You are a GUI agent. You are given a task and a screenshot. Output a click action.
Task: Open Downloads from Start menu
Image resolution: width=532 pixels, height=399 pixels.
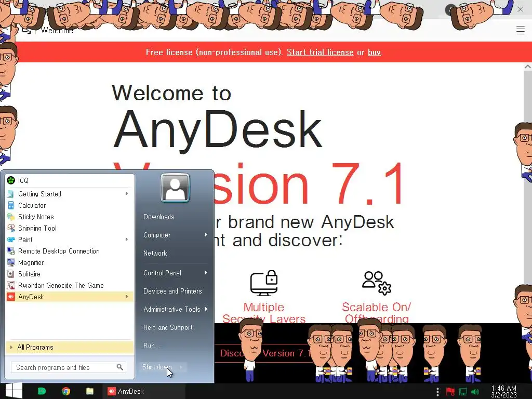tap(159, 217)
